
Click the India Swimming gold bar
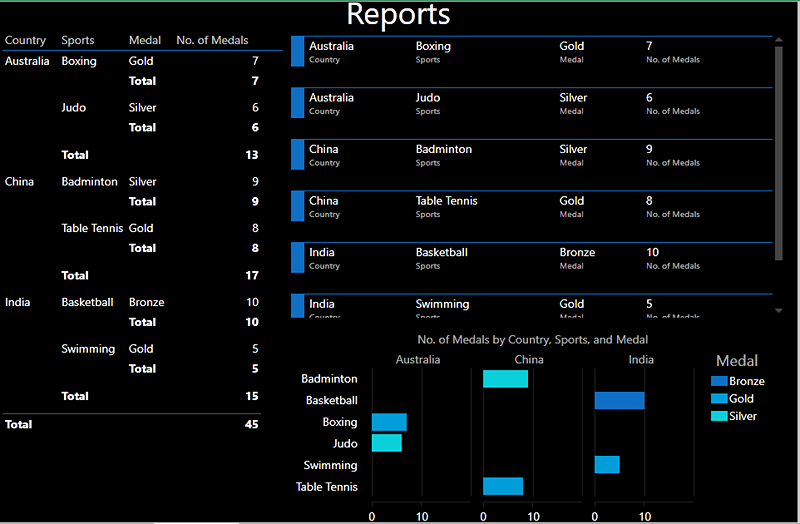coord(607,464)
